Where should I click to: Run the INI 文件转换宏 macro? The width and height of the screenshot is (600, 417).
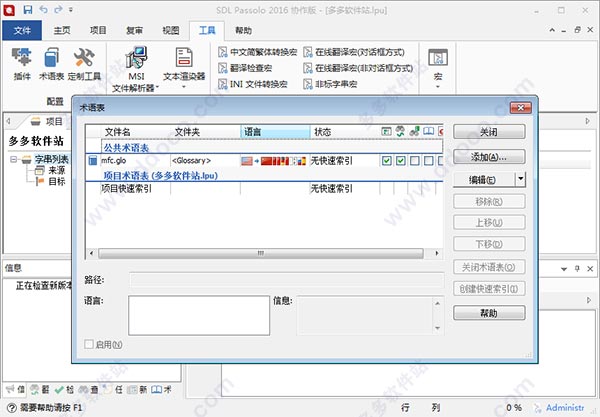253,84
